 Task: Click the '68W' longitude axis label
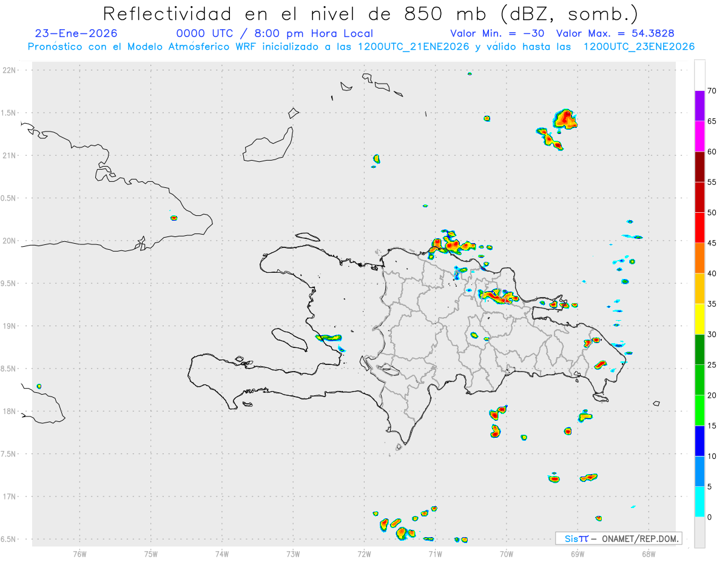(649, 554)
